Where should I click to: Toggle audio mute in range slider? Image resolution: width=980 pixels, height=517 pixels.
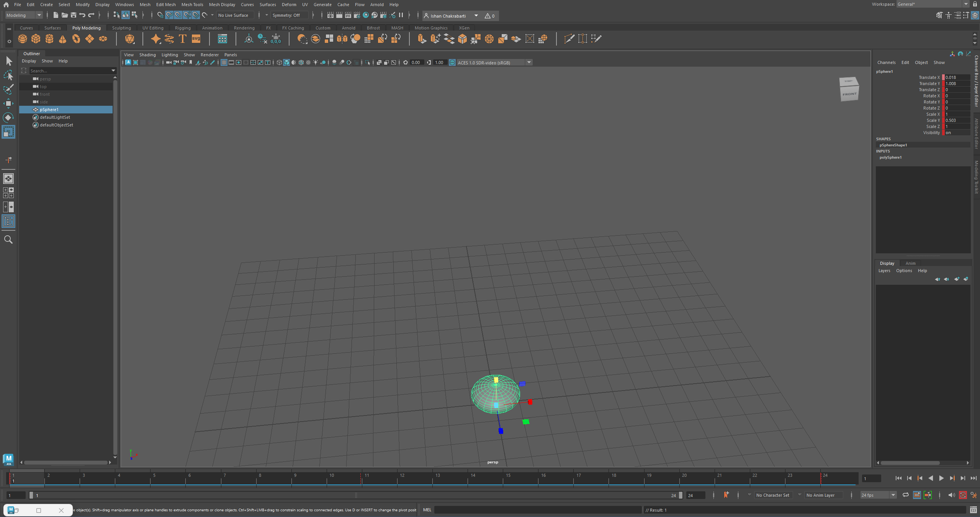pyautogui.click(x=951, y=495)
